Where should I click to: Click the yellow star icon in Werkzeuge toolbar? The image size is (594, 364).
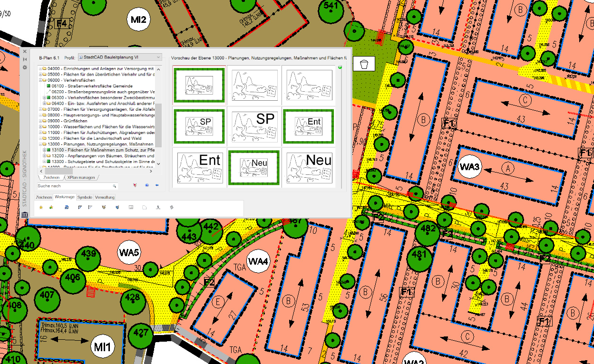41,207
